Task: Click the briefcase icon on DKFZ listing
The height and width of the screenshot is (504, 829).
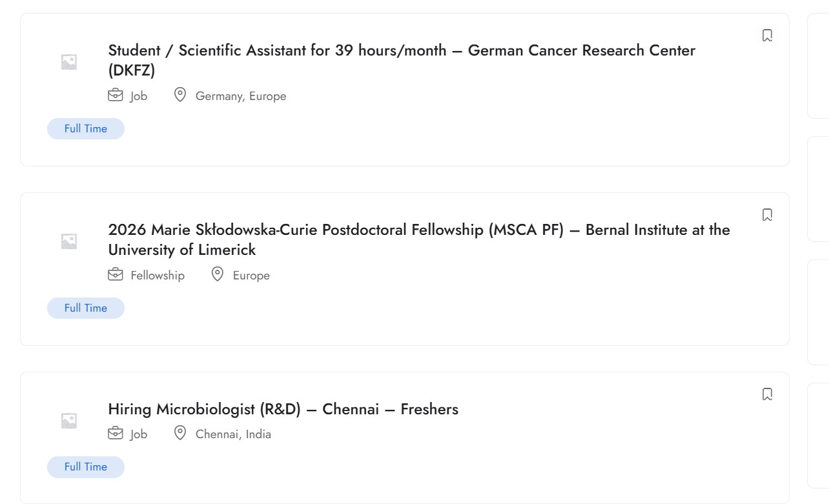Action: click(115, 96)
